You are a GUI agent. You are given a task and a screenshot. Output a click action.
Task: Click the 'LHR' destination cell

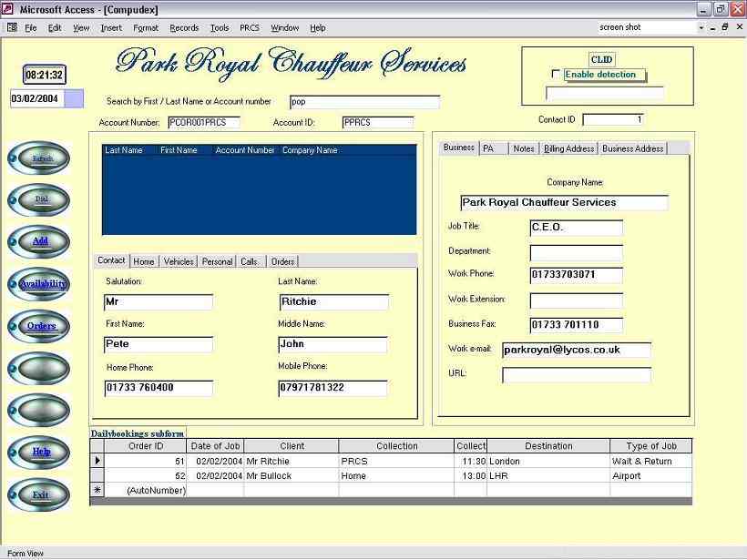coord(548,475)
